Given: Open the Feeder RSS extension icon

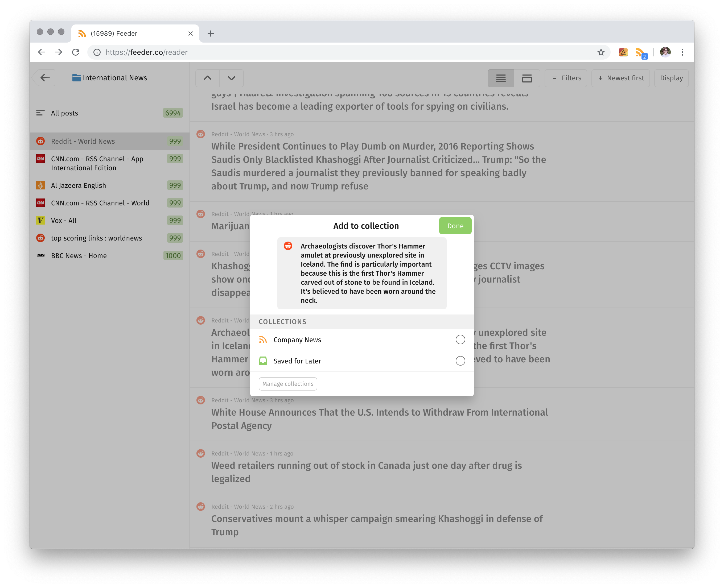Looking at the screenshot, I should coord(641,53).
